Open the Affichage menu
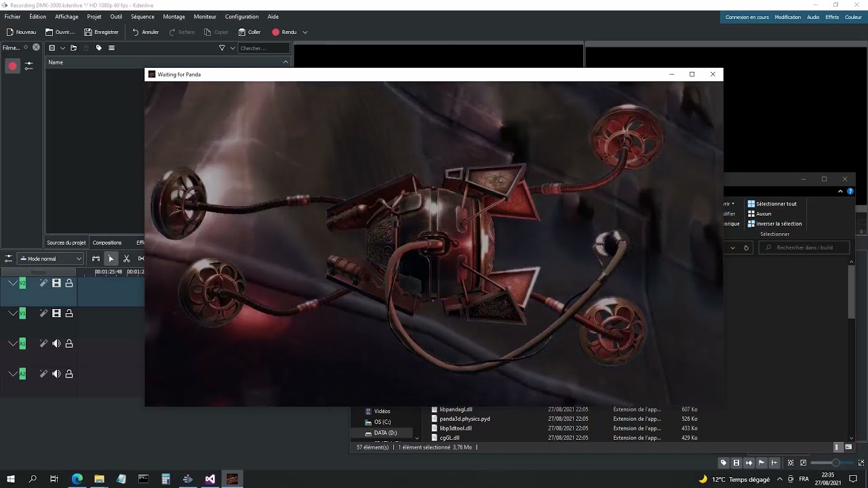The height and width of the screenshot is (488, 868). click(66, 16)
